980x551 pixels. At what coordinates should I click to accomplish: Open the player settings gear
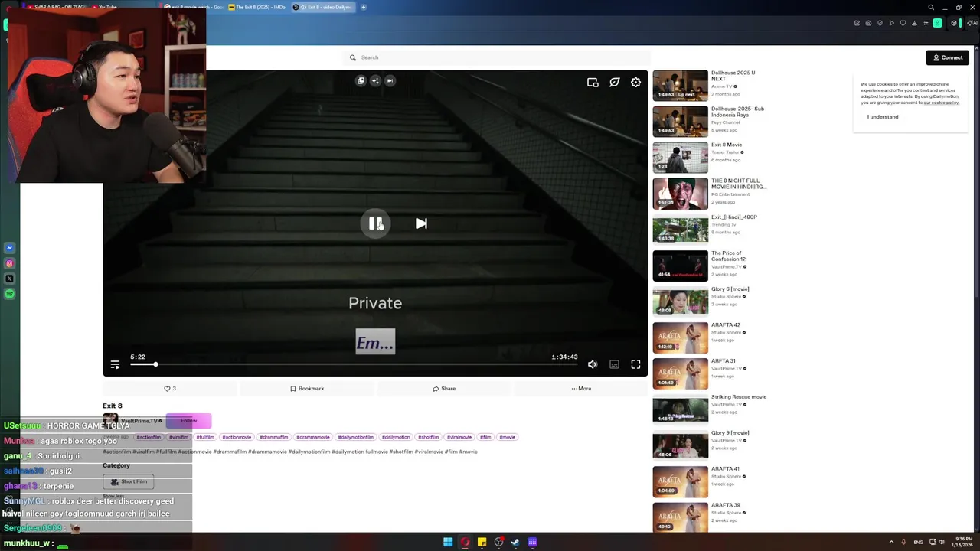[x=635, y=82]
